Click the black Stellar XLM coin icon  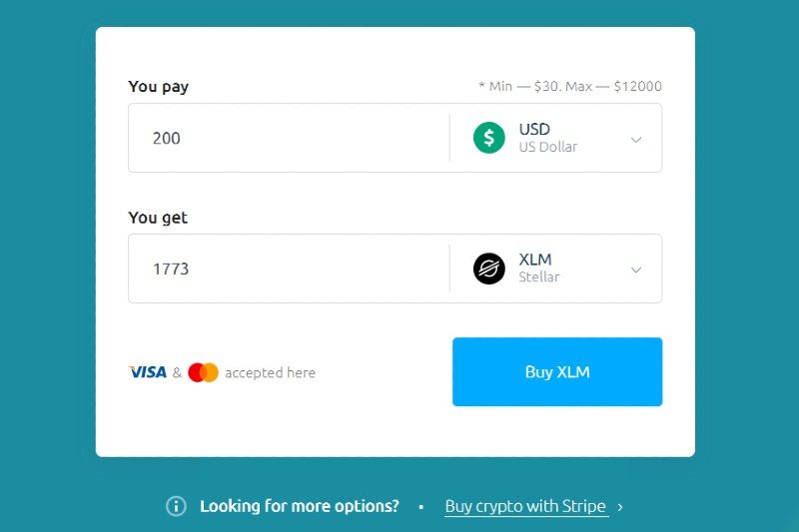[488, 268]
